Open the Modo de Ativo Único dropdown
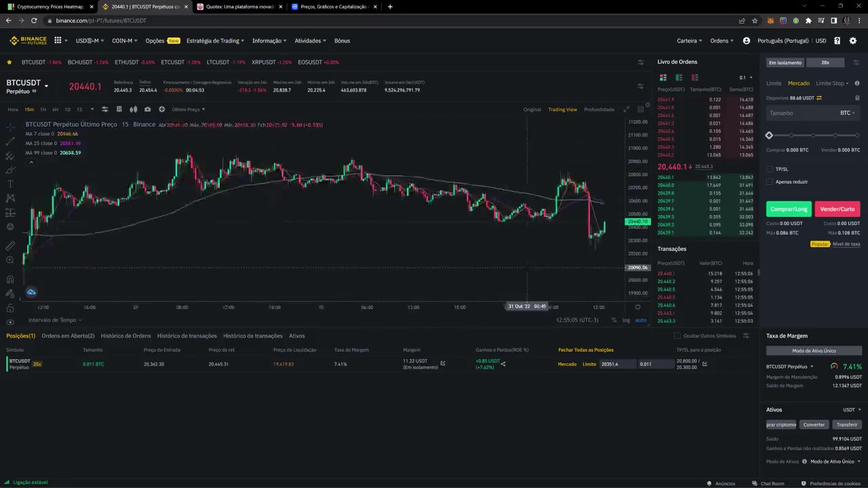Screen dimensions: 868x488 coord(835,462)
